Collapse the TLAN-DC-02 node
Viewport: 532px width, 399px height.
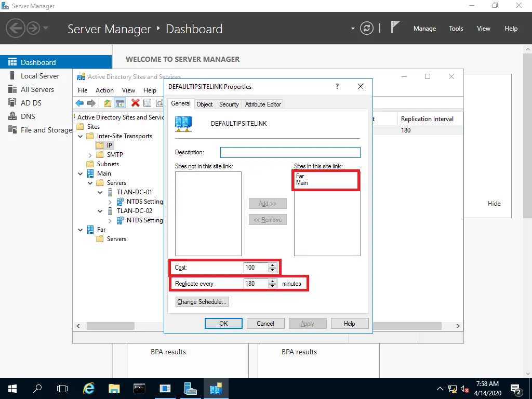[100, 211]
